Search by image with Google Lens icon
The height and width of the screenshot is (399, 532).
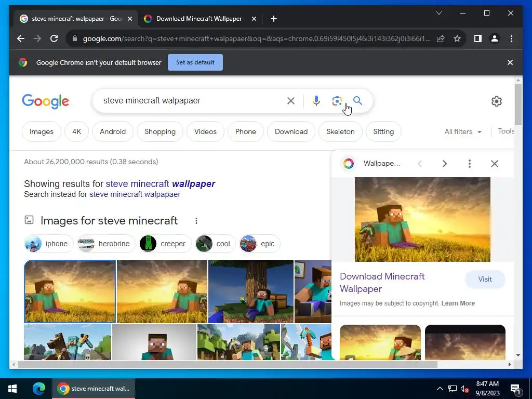[337, 101]
